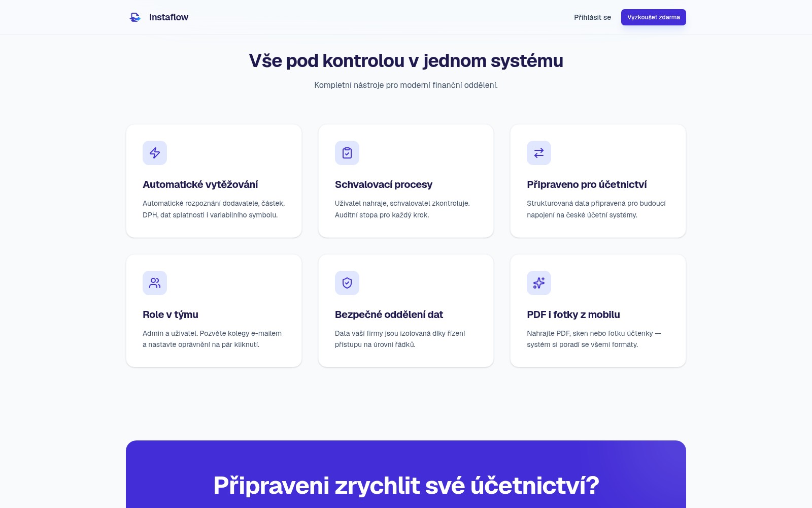
Task: Click the lightning bolt icon for Automatické vytěžování
Action: pyautogui.click(x=155, y=153)
